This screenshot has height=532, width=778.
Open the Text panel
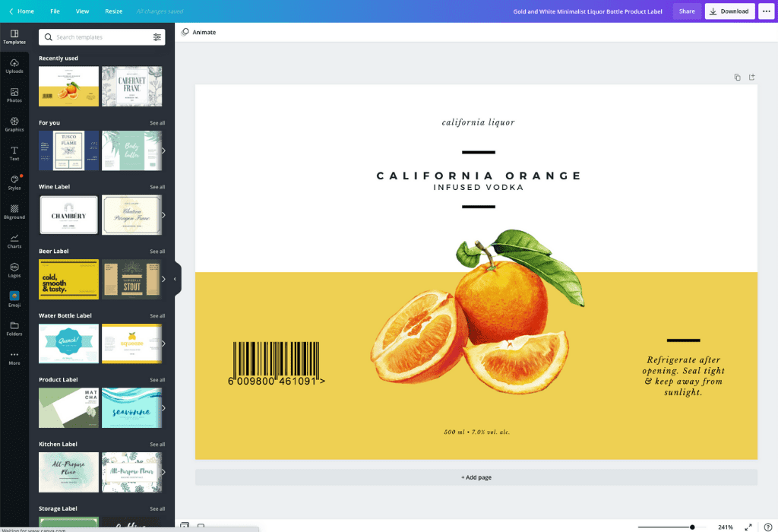point(14,154)
